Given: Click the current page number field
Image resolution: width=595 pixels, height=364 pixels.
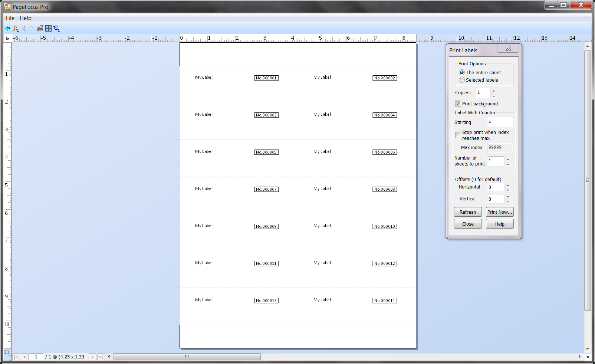Looking at the screenshot, I should pos(36,357).
